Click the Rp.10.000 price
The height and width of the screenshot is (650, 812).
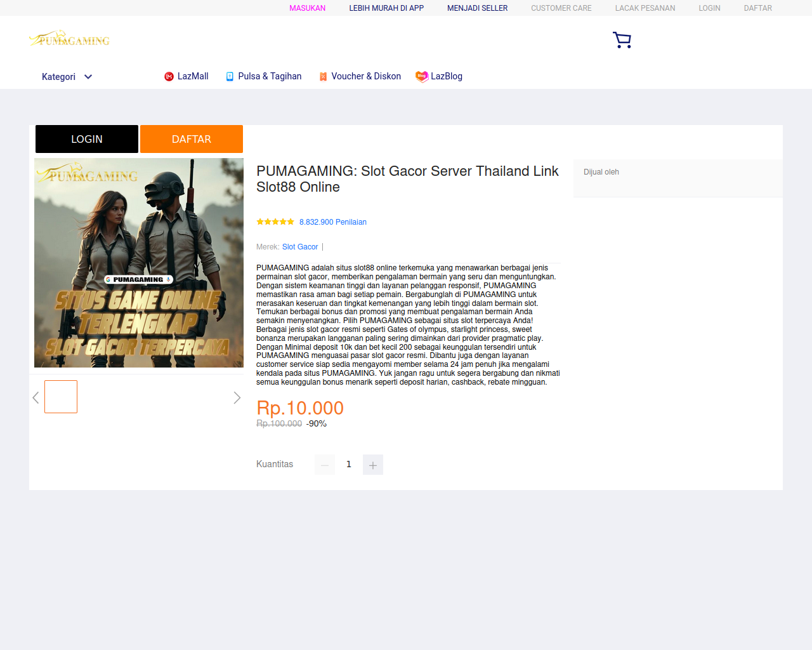click(x=300, y=408)
